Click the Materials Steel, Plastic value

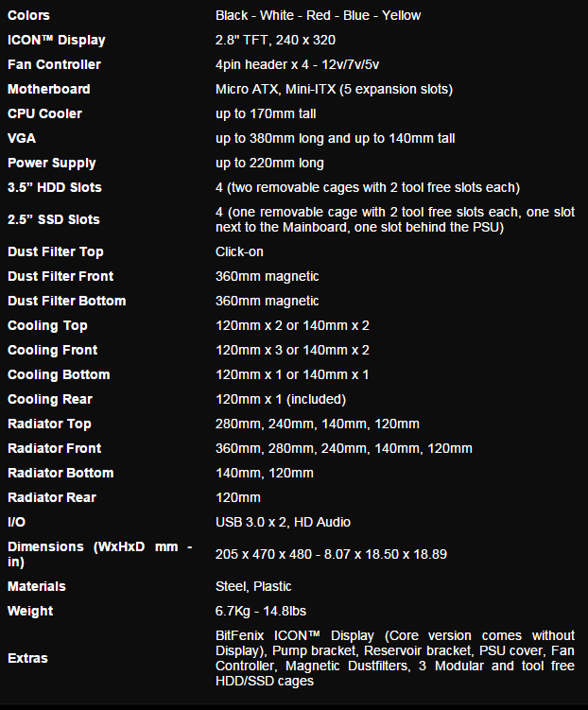click(x=253, y=586)
